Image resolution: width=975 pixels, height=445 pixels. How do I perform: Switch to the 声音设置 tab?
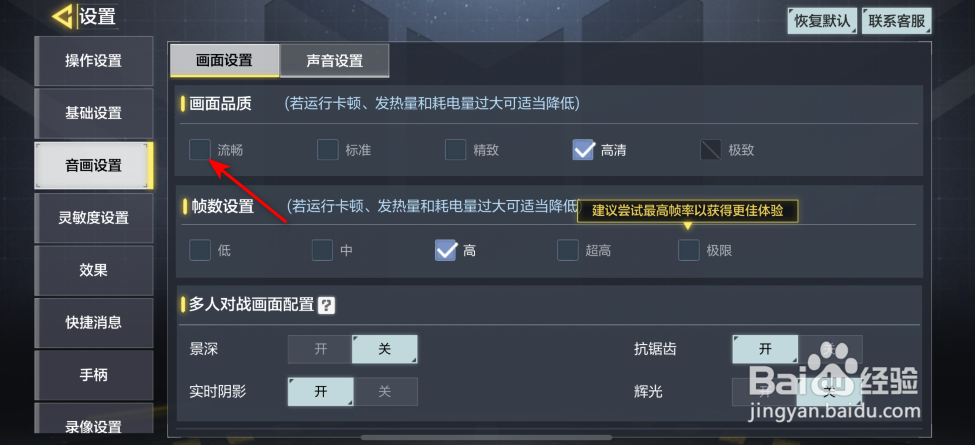pos(335,61)
